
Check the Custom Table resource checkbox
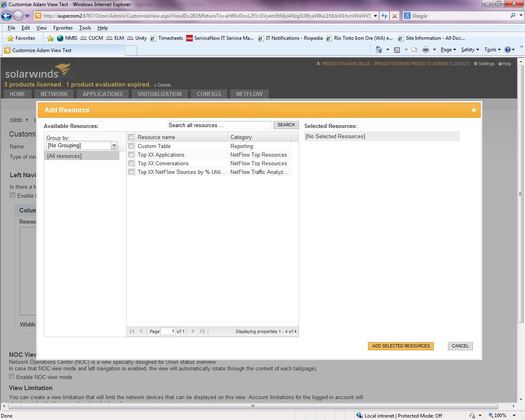pyautogui.click(x=131, y=146)
